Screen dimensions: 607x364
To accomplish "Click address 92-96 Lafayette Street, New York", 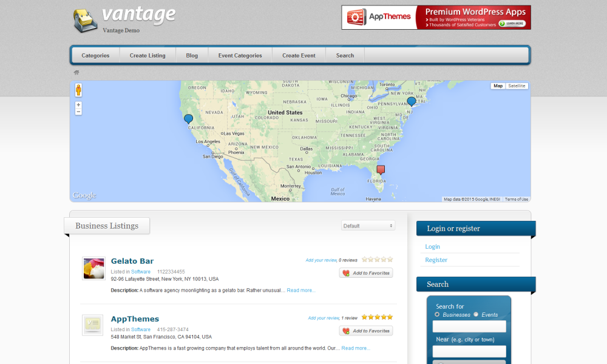I will pos(164,279).
